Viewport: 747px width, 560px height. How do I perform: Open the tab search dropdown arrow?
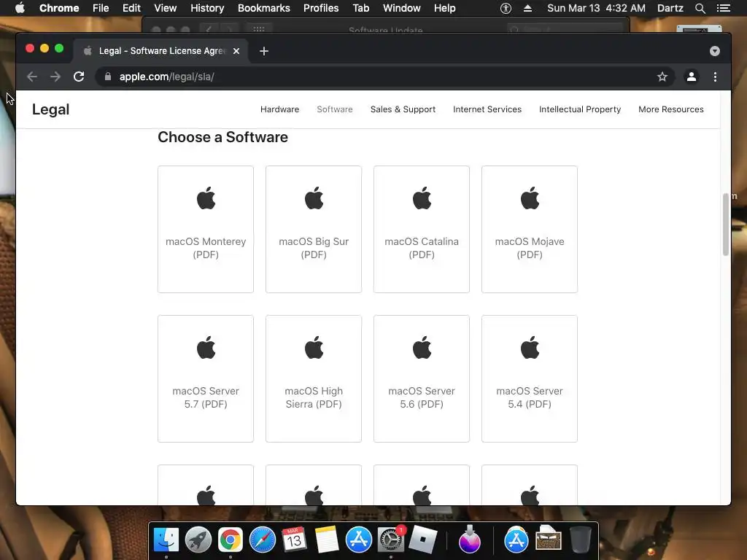coord(715,51)
